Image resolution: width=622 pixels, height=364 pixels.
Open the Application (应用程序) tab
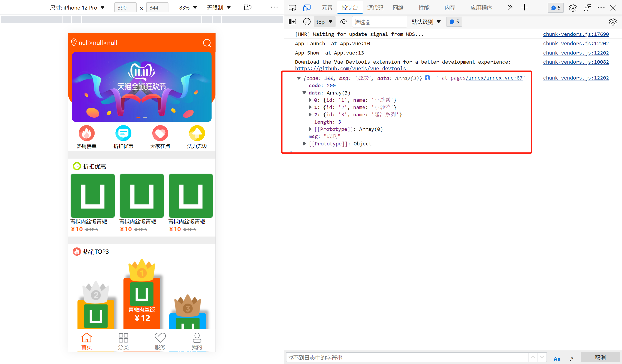pyautogui.click(x=481, y=8)
